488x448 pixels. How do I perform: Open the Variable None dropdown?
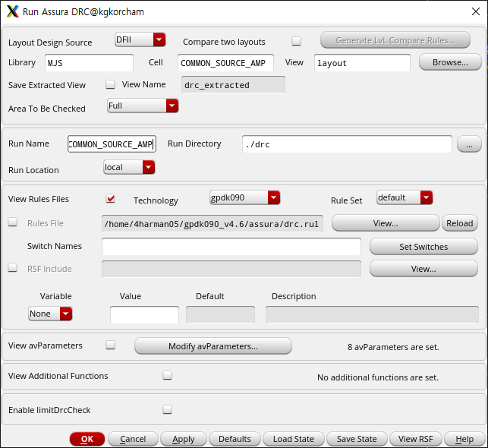(50, 314)
